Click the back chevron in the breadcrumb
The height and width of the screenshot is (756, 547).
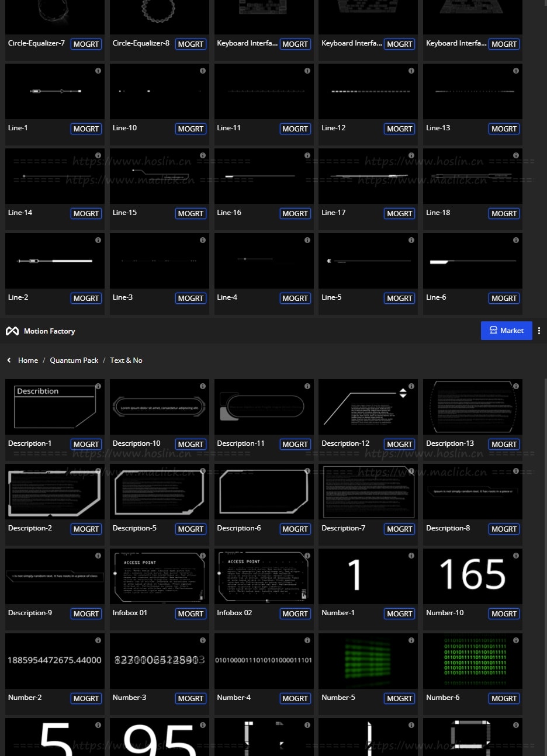(9, 360)
